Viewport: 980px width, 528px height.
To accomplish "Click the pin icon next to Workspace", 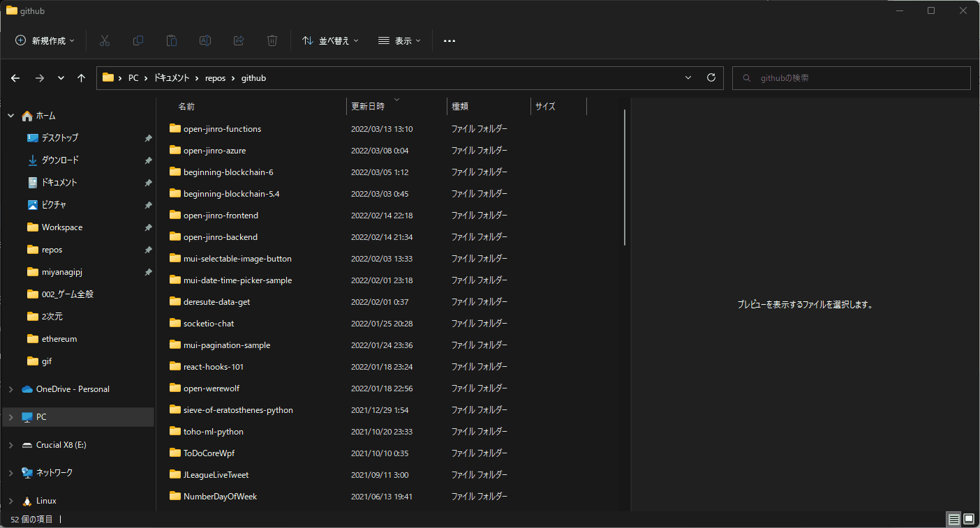I will point(148,227).
